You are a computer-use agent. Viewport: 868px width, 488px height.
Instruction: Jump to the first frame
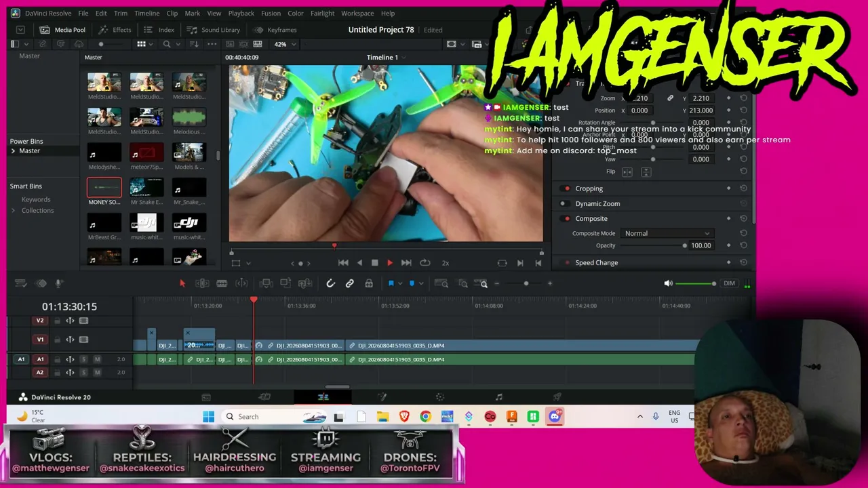(343, 263)
